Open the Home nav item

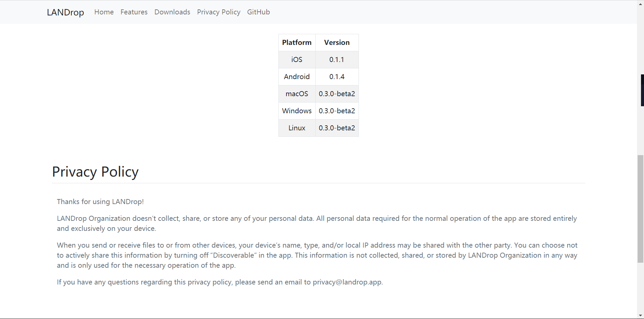click(104, 12)
